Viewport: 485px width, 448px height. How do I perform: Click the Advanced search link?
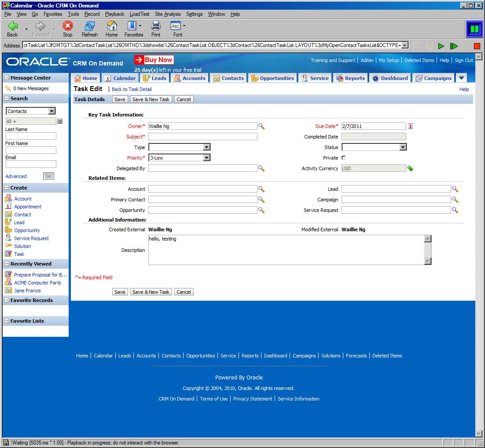tap(16, 176)
